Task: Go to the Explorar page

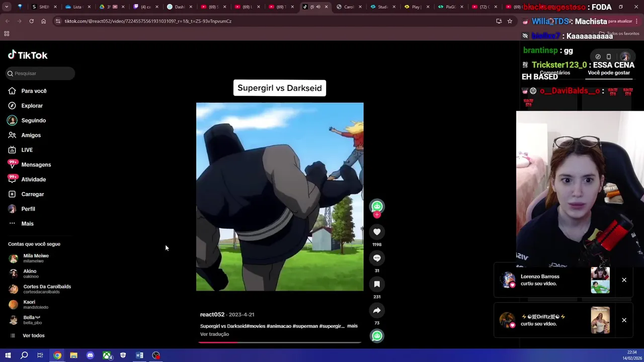Action: [25, 106]
